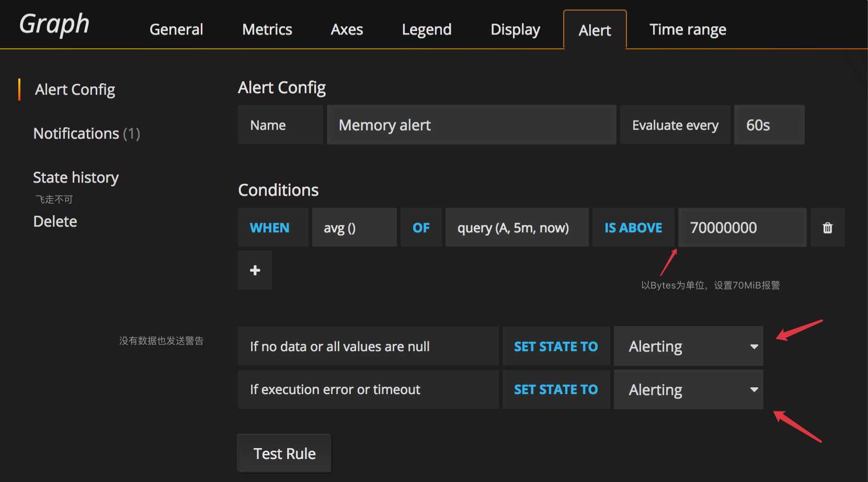View State history section
Viewport: 868px width, 482px height.
coord(76,177)
